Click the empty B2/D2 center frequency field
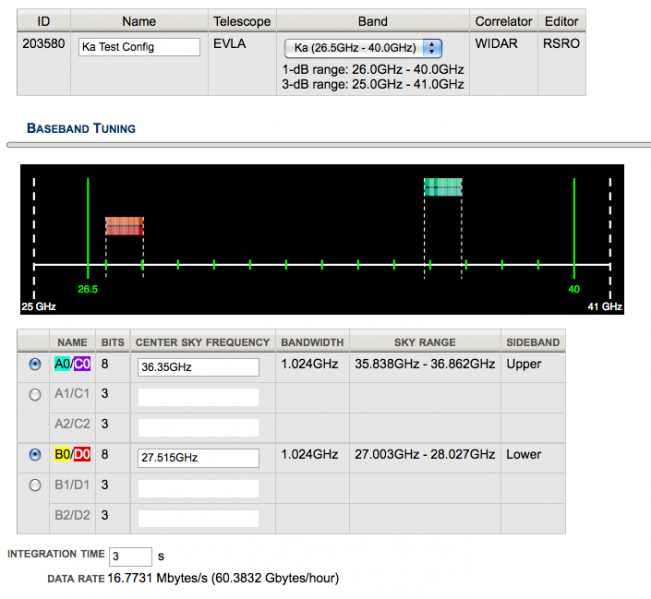Viewport: 651px width, 599px height. (x=198, y=518)
